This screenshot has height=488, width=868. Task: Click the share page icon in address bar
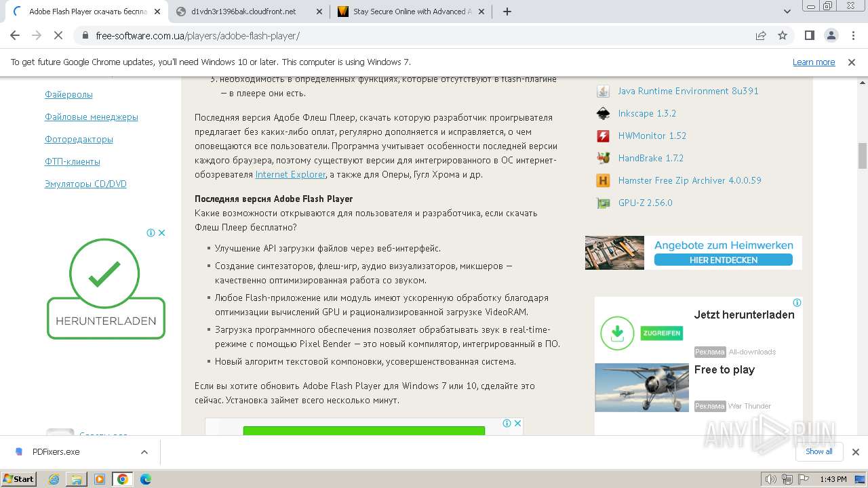click(x=761, y=35)
